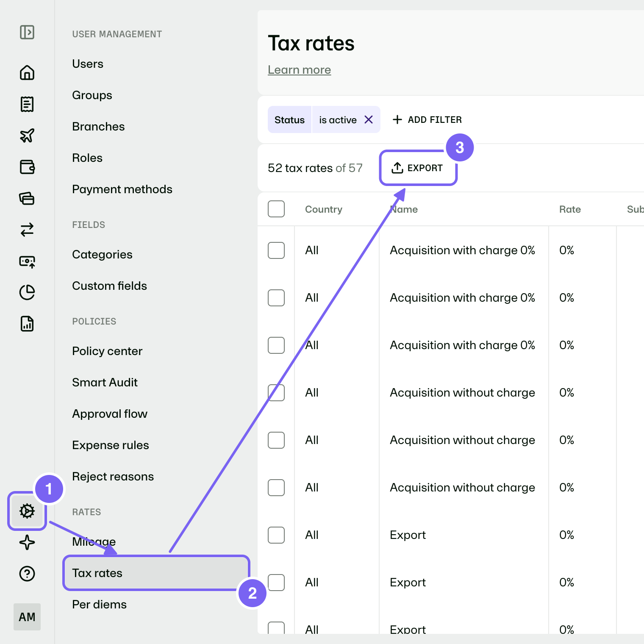Open the Policy center page
This screenshot has width=644, height=644.
pyautogui.click(x=107, y=351)
